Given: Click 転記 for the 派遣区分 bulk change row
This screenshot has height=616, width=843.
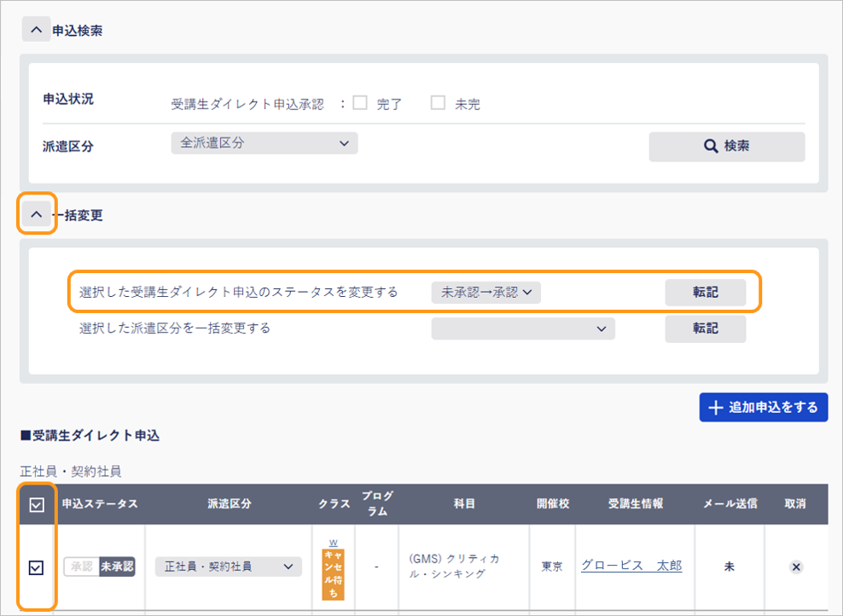Looking at the screenshot, I should pyautogui.click(x=705, y=328).
